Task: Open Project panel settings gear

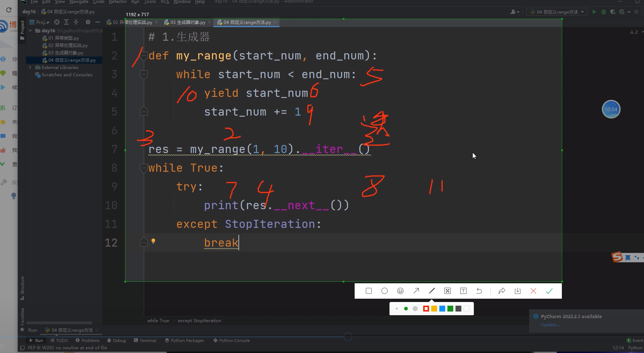Action: click(88, 22)
